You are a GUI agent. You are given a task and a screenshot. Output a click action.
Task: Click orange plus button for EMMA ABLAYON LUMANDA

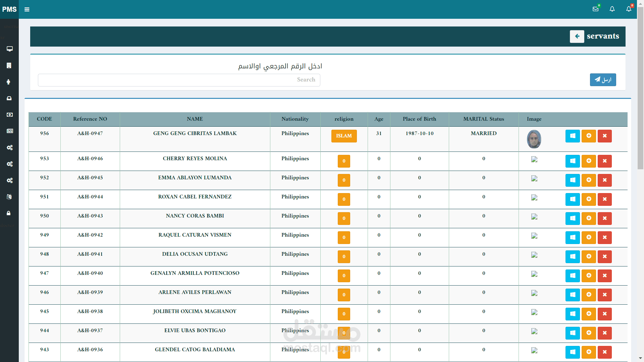coord(588,180)
